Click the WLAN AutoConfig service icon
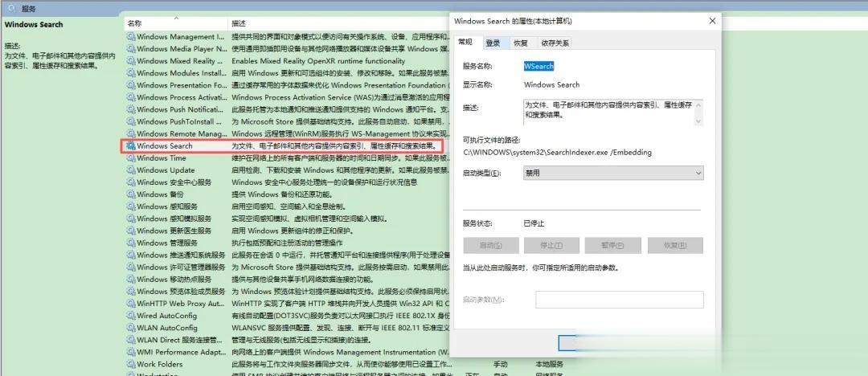The width and height of the screenshot is (868, 376). tap(131, 328)
